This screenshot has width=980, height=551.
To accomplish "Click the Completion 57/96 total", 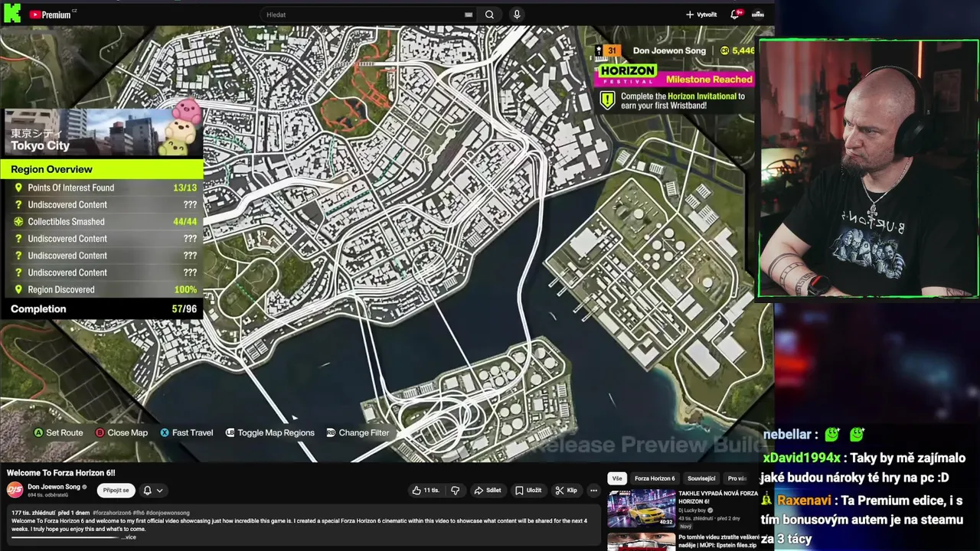I will (x=102, y=309).
